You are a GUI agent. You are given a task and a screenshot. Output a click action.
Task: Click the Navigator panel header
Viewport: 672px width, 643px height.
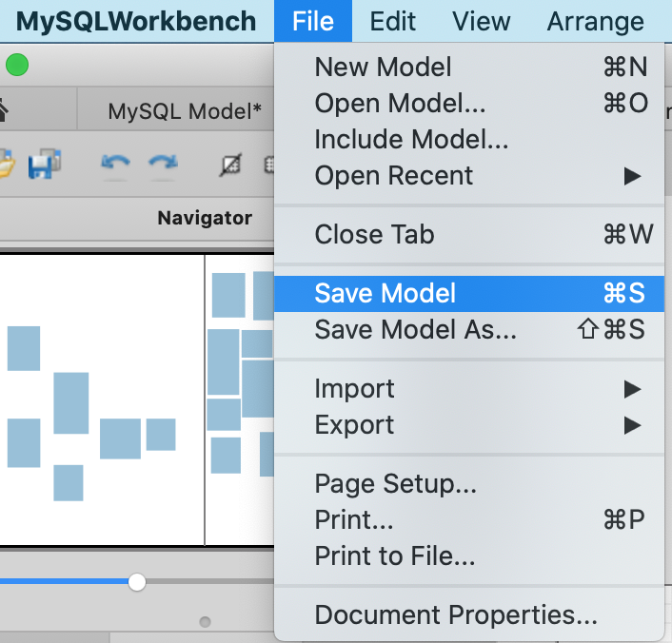pyautogui.click(x=205, y=218)
